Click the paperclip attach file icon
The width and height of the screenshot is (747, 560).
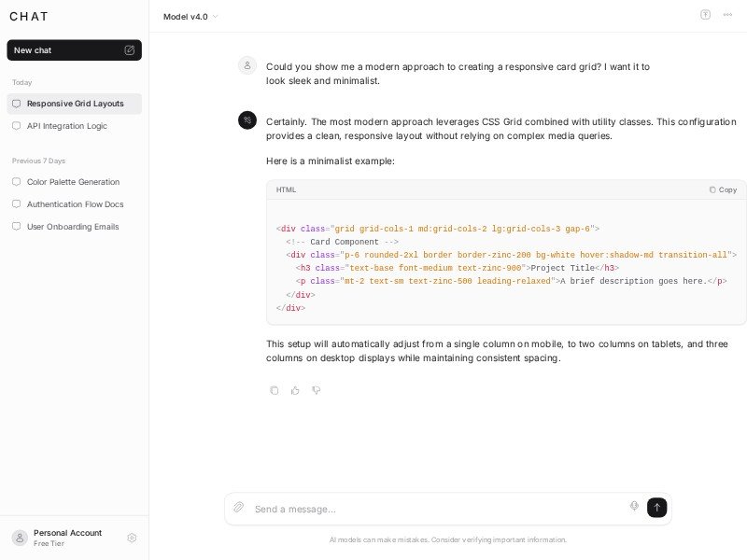tap(239, 508)
